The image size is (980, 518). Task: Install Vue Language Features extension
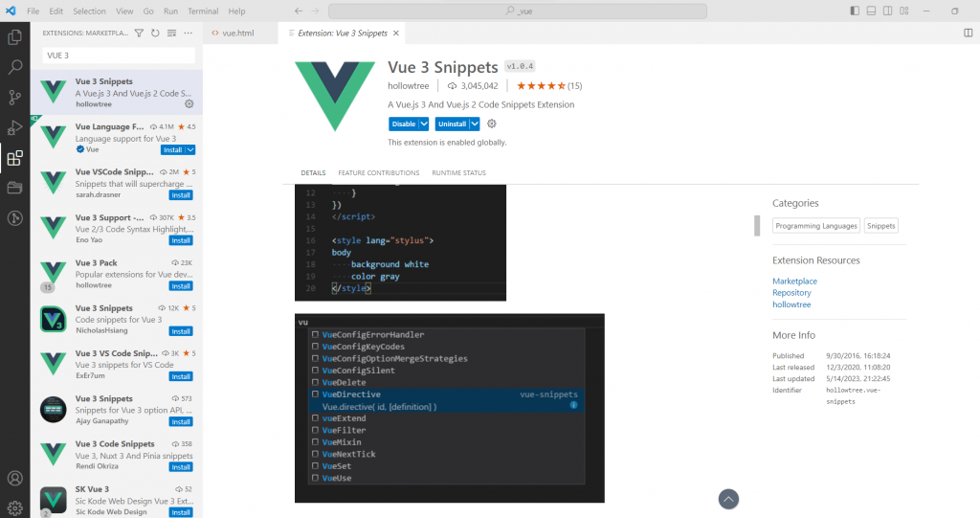[173, 150]
